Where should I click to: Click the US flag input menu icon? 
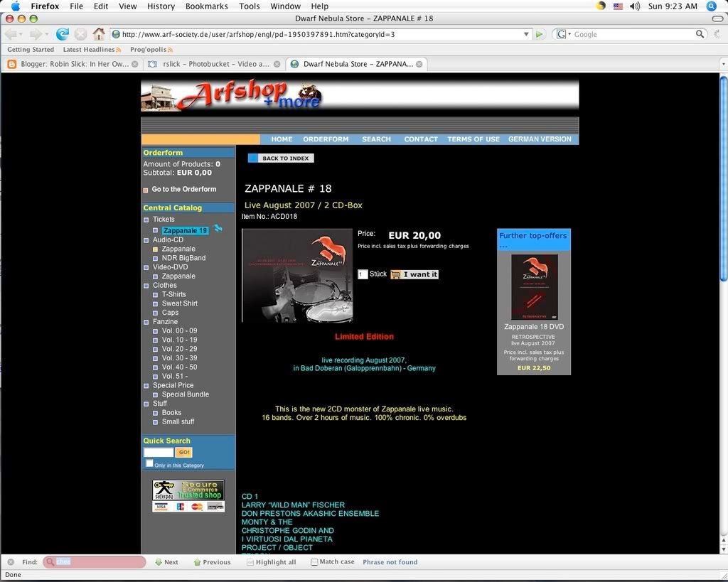[618, 6]
